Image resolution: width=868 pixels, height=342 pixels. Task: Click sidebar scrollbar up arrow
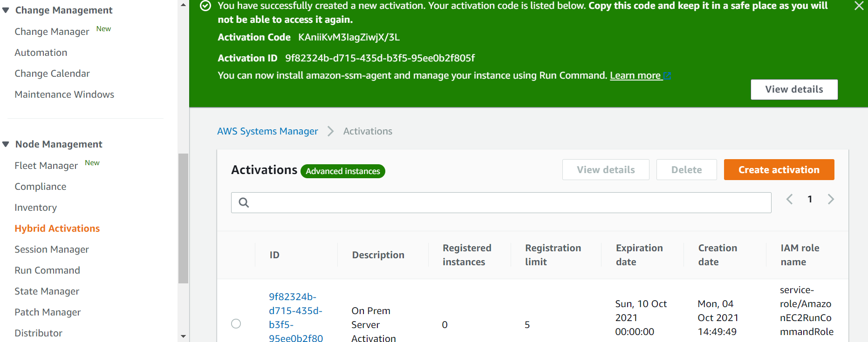click(183, 5)
